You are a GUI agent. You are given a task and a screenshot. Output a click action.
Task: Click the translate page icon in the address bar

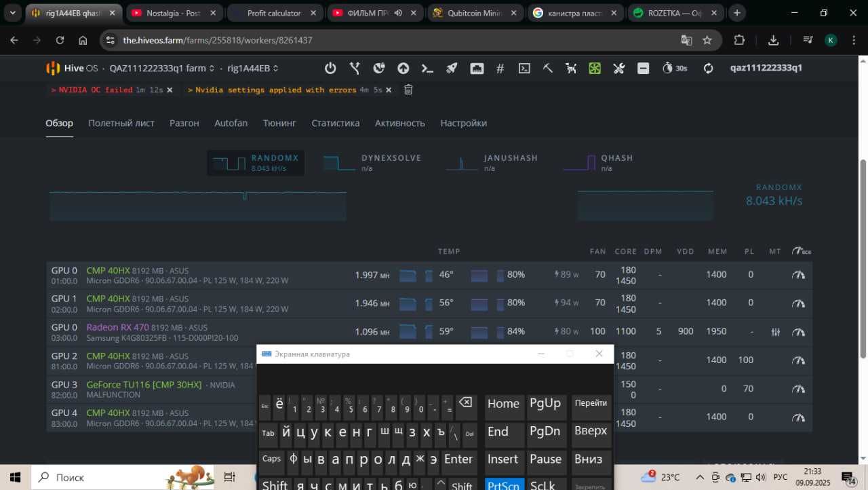[x=686, y=40]
